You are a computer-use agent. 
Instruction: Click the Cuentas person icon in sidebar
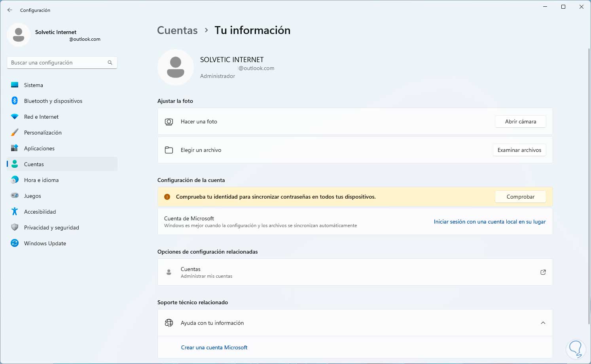pyautogui.click(x=15, y=164)
